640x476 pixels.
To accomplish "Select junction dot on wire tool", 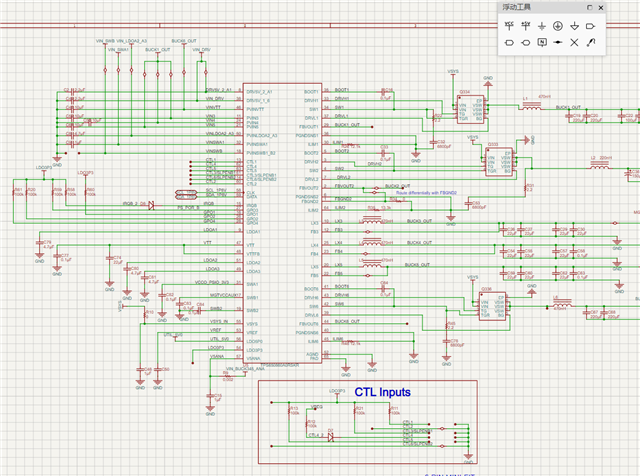I will click(x=558, y=42).
